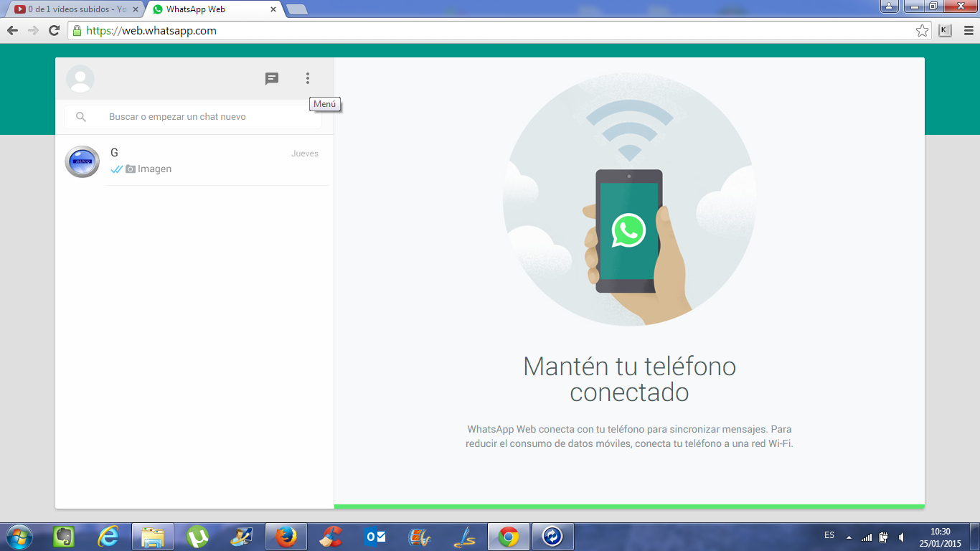The height and width of the screenshot is (551, 980).
Task: Click the volume speaker icon in system tray
Action: pos(901,537)
